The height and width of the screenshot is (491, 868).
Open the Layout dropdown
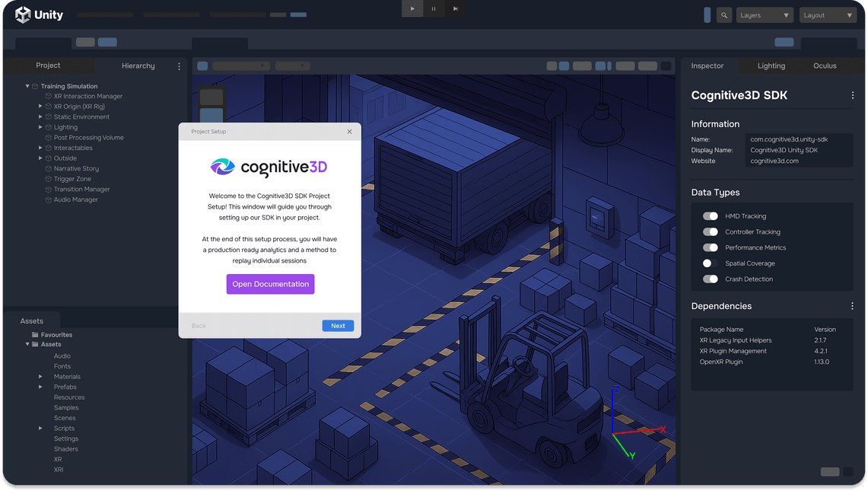point(828,15)
